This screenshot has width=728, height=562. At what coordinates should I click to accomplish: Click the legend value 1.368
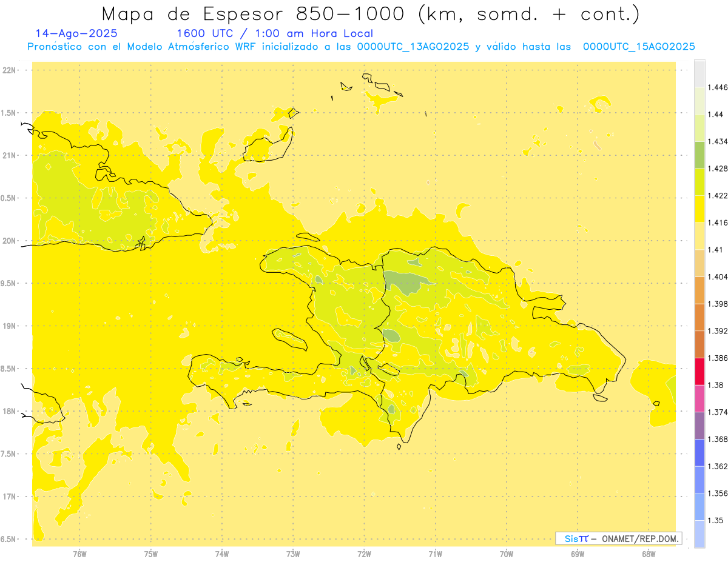pyautogui.click(x=717, y=440)
